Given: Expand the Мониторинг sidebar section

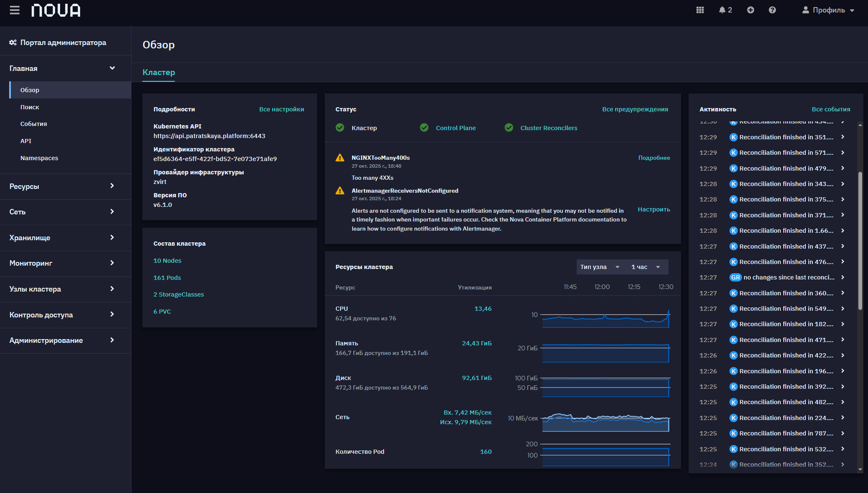Looking at the screenshot, I should (66, 263).
